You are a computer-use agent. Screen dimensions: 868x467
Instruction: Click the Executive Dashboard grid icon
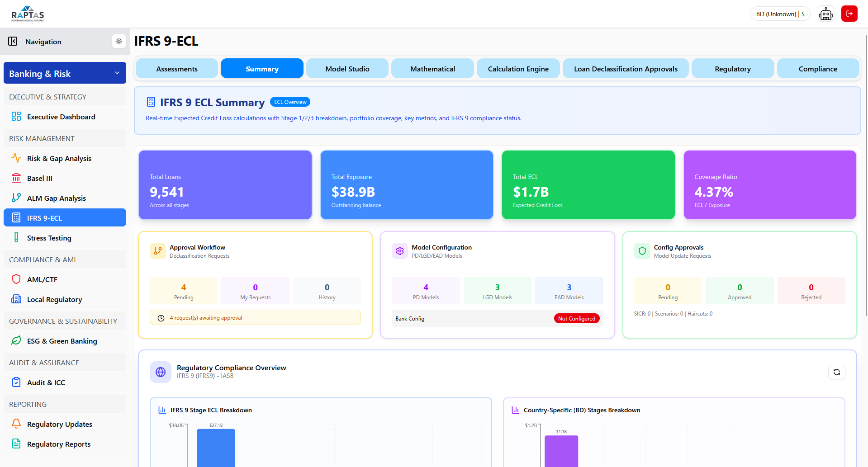[x=16, y=117]
